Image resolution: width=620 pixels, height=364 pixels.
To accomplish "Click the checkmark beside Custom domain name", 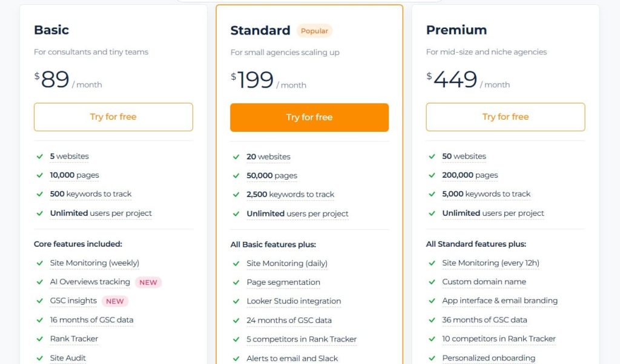I will coord(432,282).
